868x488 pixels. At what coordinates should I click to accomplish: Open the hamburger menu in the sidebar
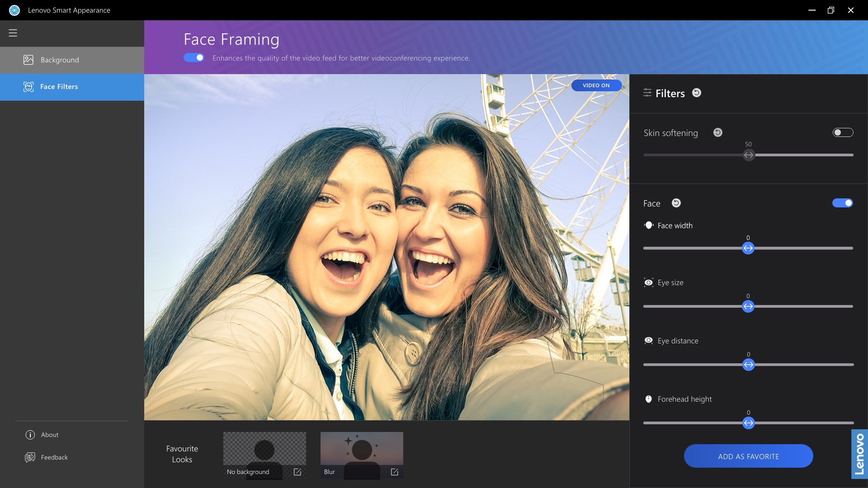(x=13, y=33)
